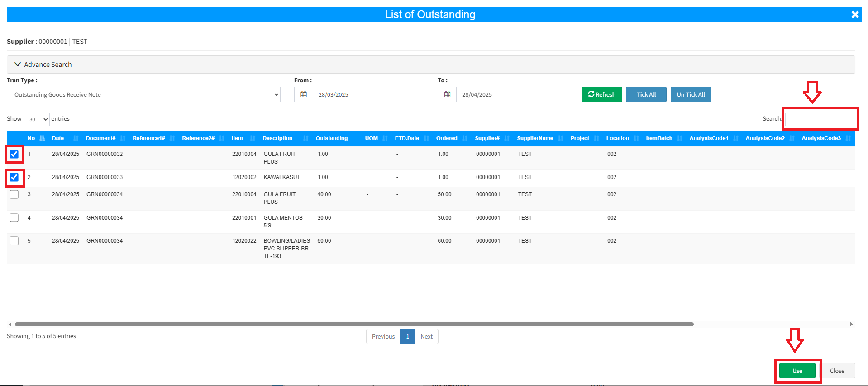Sort by SupplierName column icon
The height and width of the screenshot is (386, 868).
tap(561, 138)
